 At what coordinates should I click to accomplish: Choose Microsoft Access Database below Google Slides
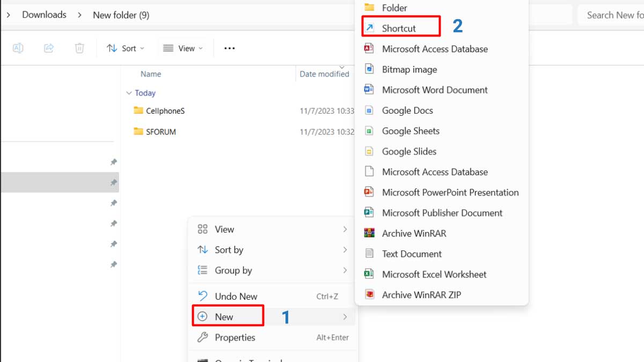(442, 172)
